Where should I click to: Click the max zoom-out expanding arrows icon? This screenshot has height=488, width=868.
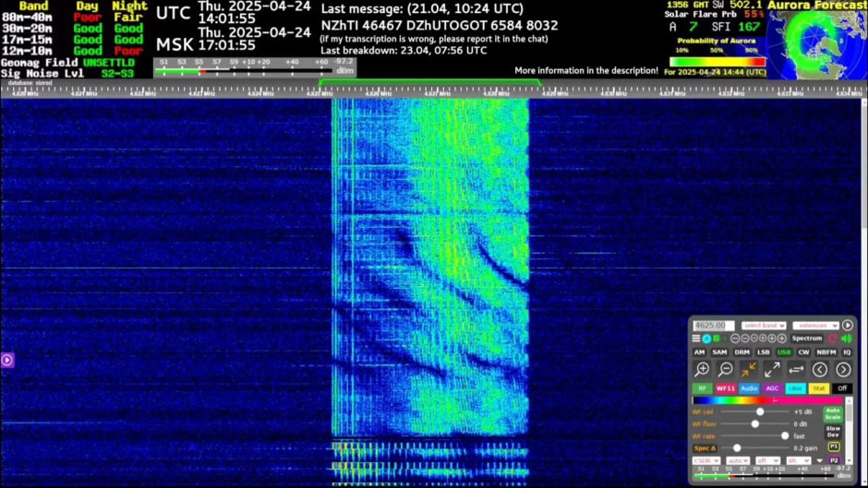(x=772, y=370)
